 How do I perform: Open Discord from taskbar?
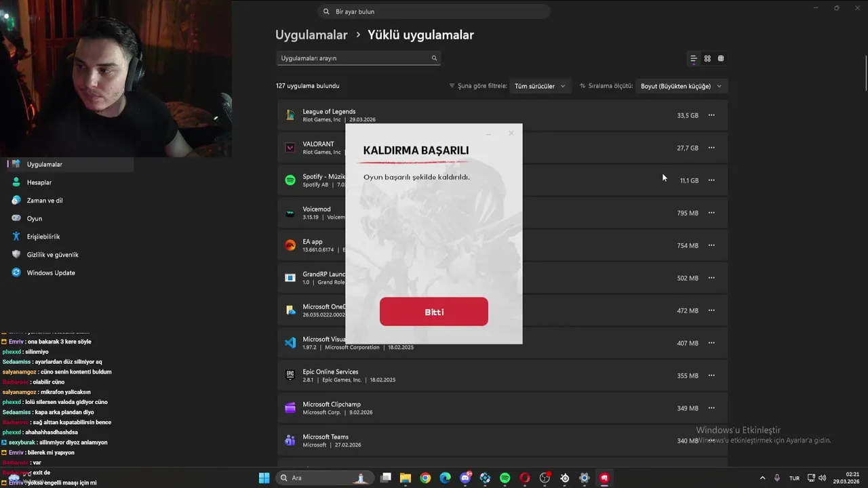coord(465,478)
